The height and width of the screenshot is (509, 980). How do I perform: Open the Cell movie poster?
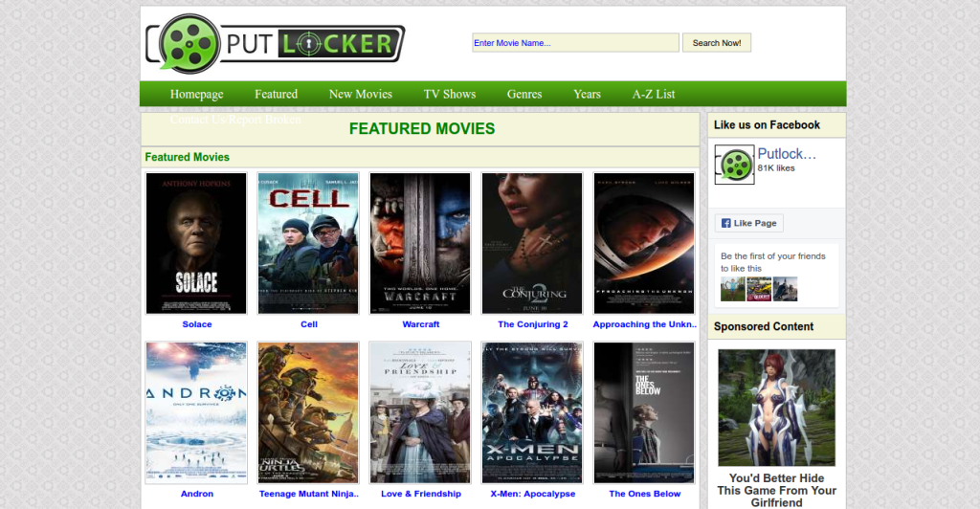point(308,243)
